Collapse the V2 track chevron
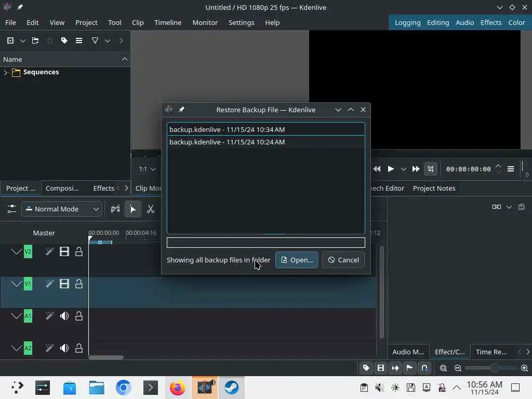The height and width of the screenshot is (399, 532). point(16,251)
